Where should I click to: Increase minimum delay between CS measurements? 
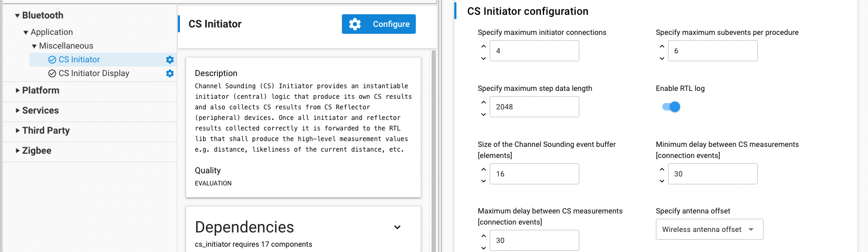coord(662,169)
